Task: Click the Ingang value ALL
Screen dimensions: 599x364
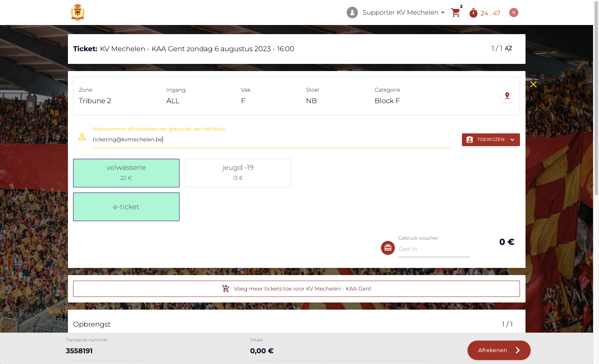Action: (x=173, y=101)
